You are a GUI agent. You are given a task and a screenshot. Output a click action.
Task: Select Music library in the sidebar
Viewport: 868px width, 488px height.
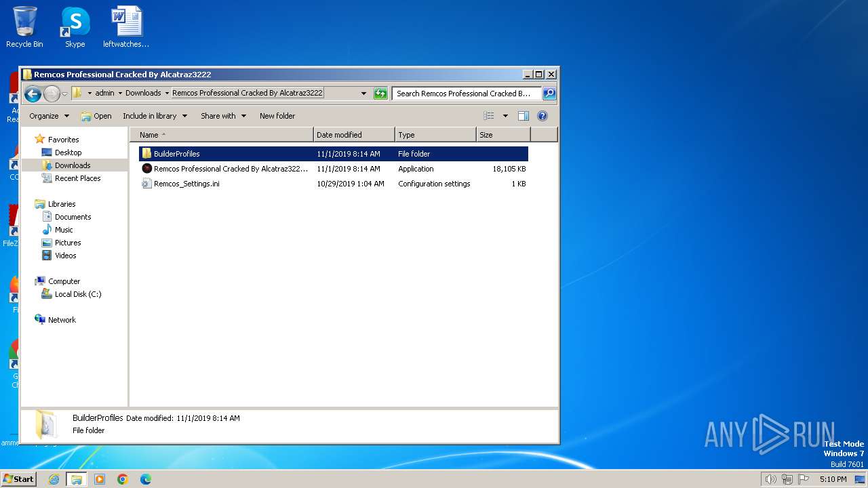click(64, 230)
